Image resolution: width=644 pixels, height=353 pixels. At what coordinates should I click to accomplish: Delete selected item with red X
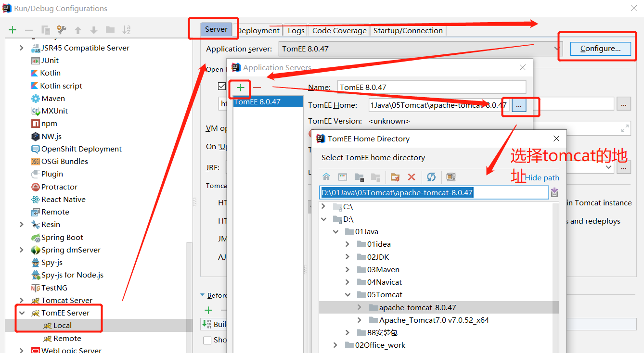(x=412, y=177)
